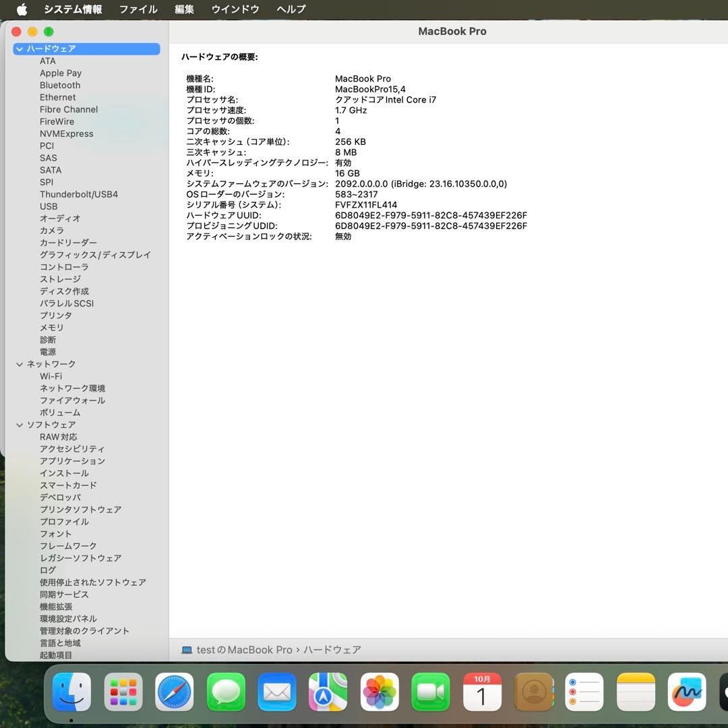Select Bluetooth in the hardware sidebar

pyautogui.click(x=60, y=85)
